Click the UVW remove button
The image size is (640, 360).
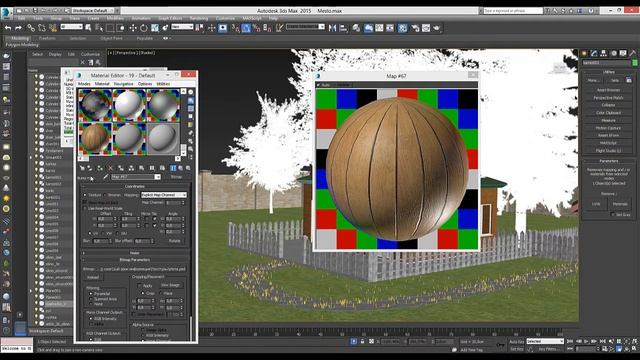(596, 204)
